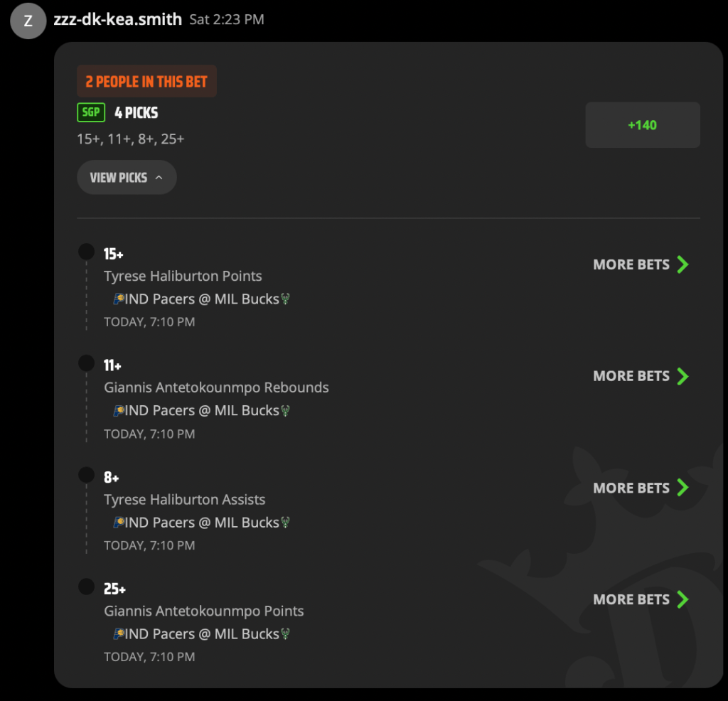Open zzz-dk-kea.smith username profile
Screen dimensions: 728x701
click(x=118, y=19)
